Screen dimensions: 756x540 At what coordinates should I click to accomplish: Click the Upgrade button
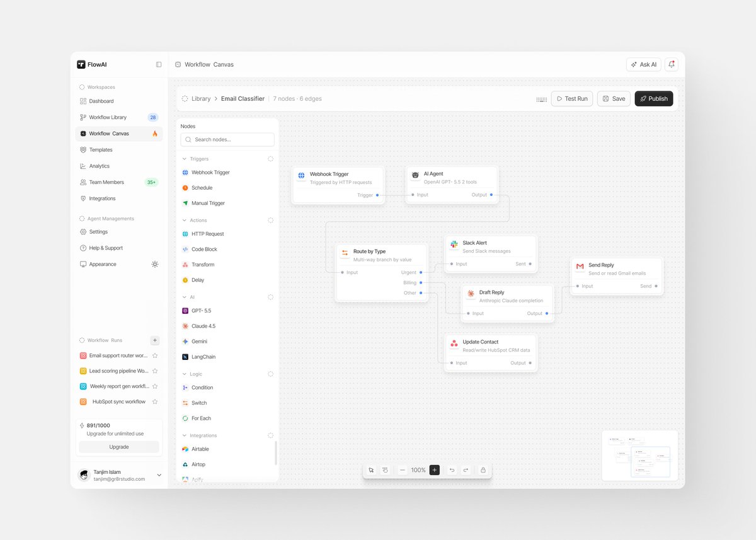pos(119,447)
